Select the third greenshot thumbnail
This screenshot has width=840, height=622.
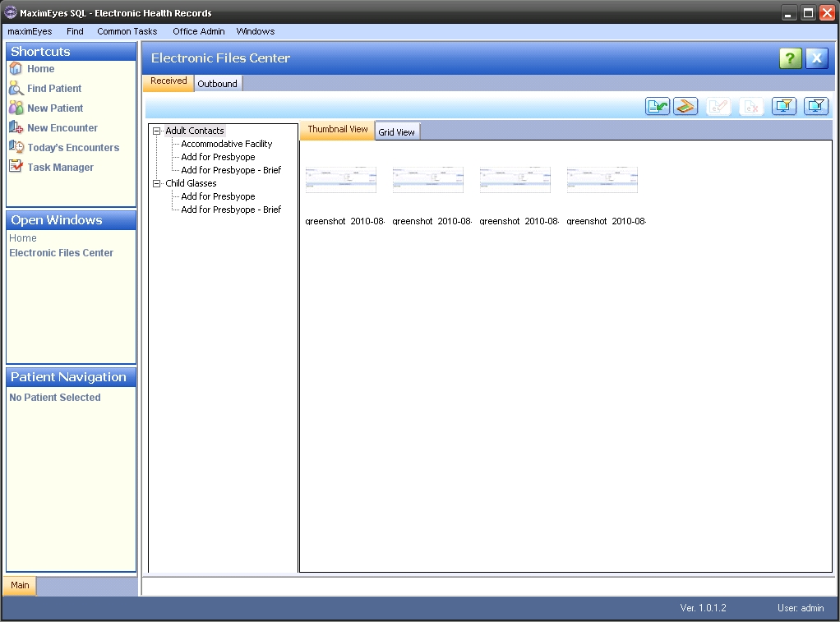(515, 180)
